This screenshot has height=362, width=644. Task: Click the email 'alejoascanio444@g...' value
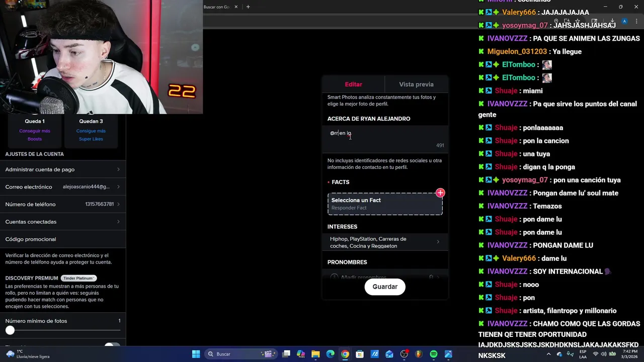point(86,187)
